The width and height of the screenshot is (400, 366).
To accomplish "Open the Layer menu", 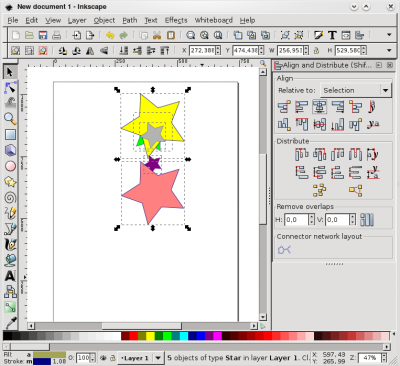I will (77, 20).
